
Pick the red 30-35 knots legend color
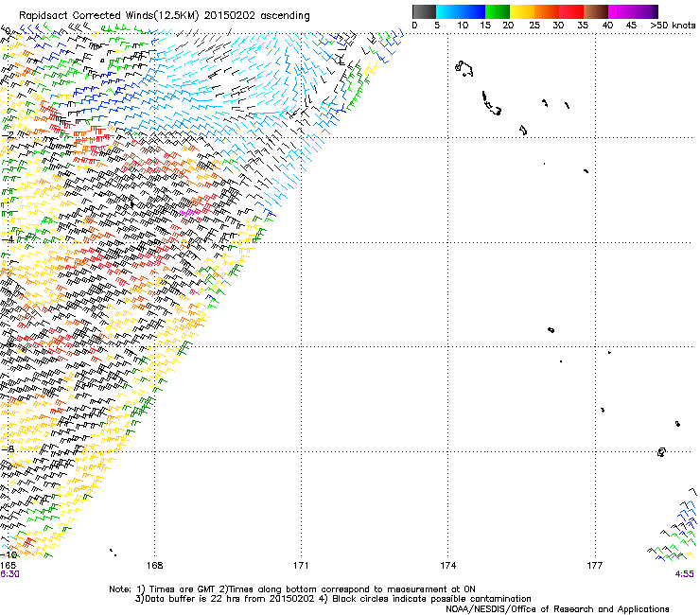[x=571, y=11]
